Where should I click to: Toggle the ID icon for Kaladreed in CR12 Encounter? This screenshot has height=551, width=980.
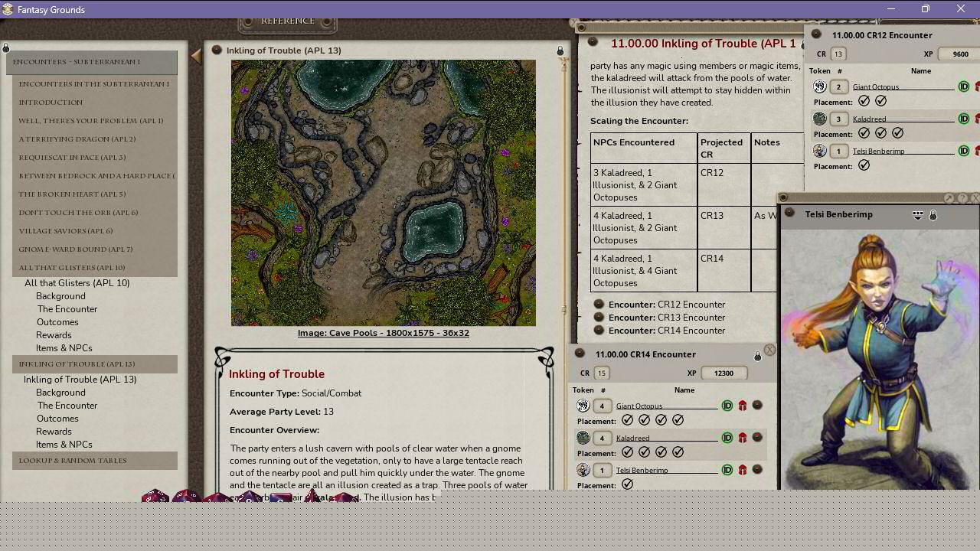pos(964,119)
